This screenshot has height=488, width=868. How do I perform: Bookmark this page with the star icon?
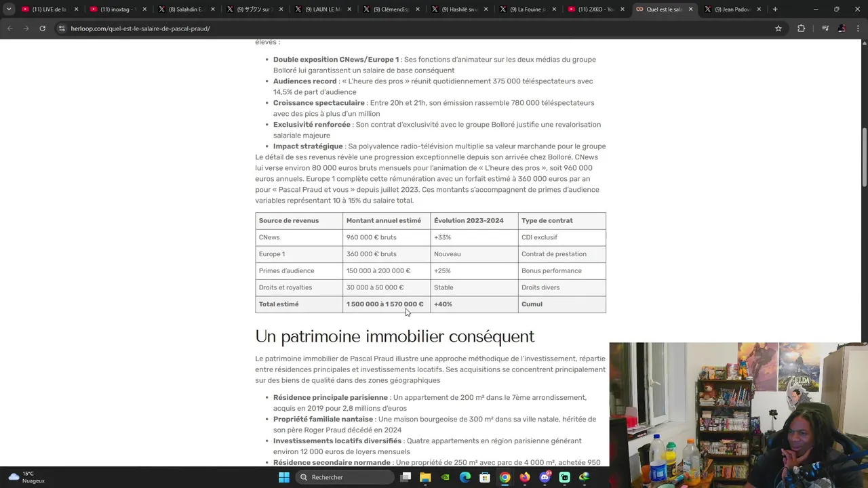pos(778,28)
